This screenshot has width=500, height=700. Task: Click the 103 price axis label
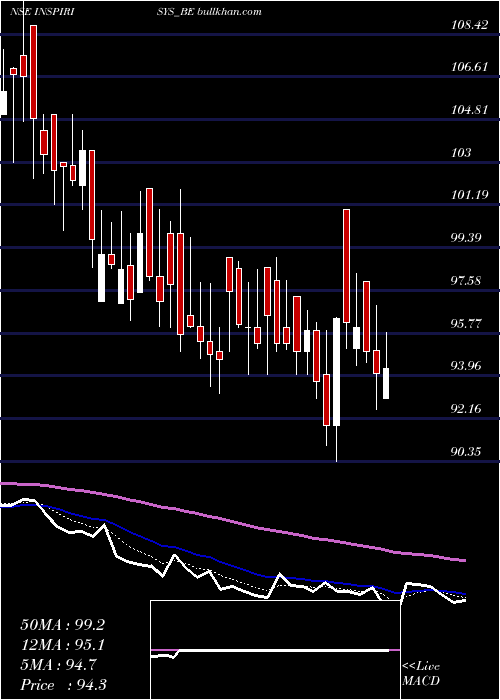[461, 153]
